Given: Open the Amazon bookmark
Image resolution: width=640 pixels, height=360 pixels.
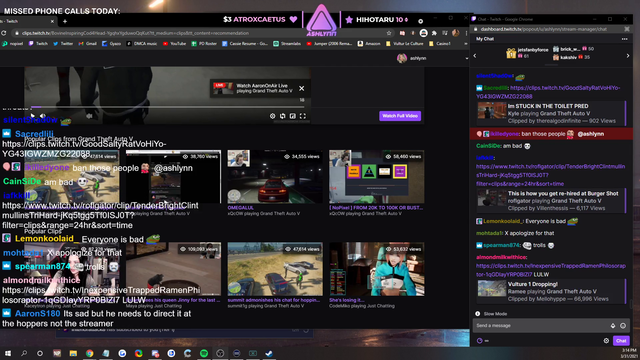Looking at the screenshot, I should pos(369,43).
